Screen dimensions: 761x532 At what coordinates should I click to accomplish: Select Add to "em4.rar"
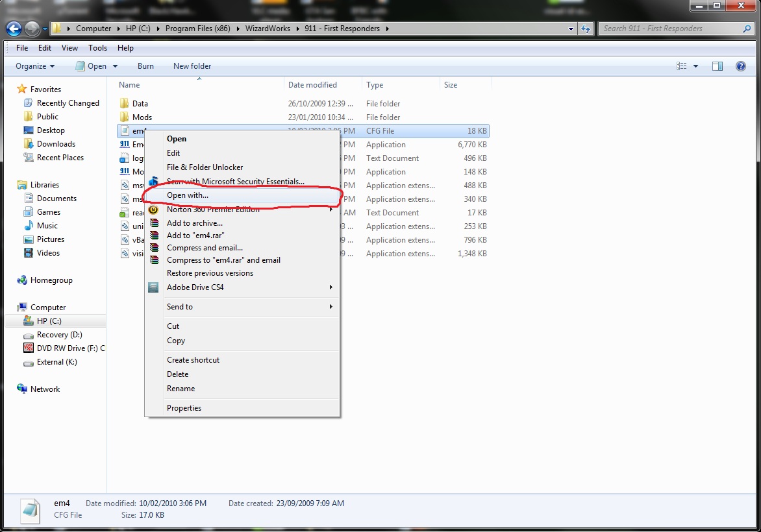point(243,236)
